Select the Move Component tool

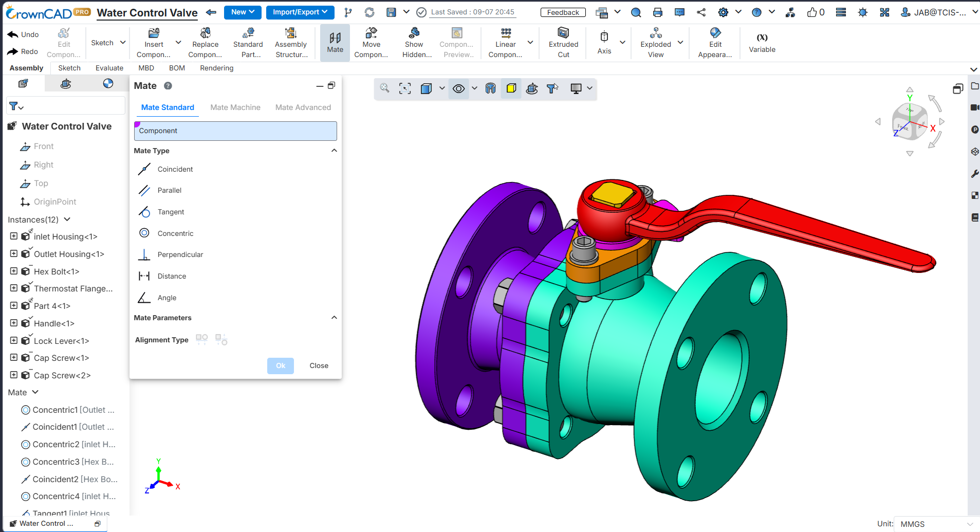[x=371, y=43]
